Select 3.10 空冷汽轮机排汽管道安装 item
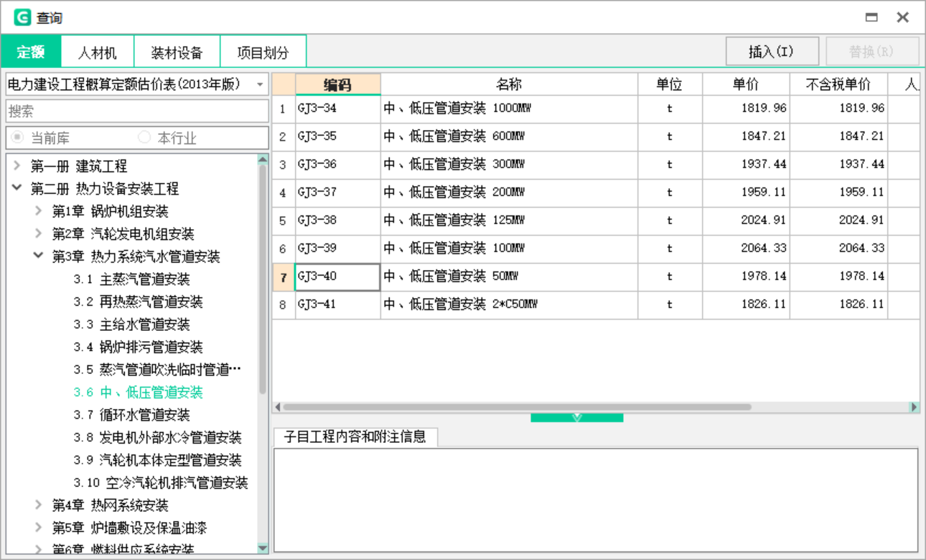Image resolution: width=926 pixels, height=560 pixels. (161, 482)
